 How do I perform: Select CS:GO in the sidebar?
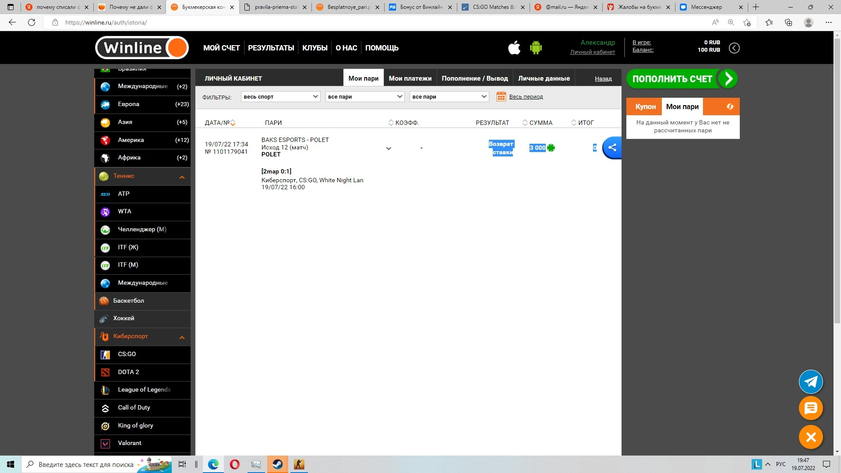click(x=143, y=354)
